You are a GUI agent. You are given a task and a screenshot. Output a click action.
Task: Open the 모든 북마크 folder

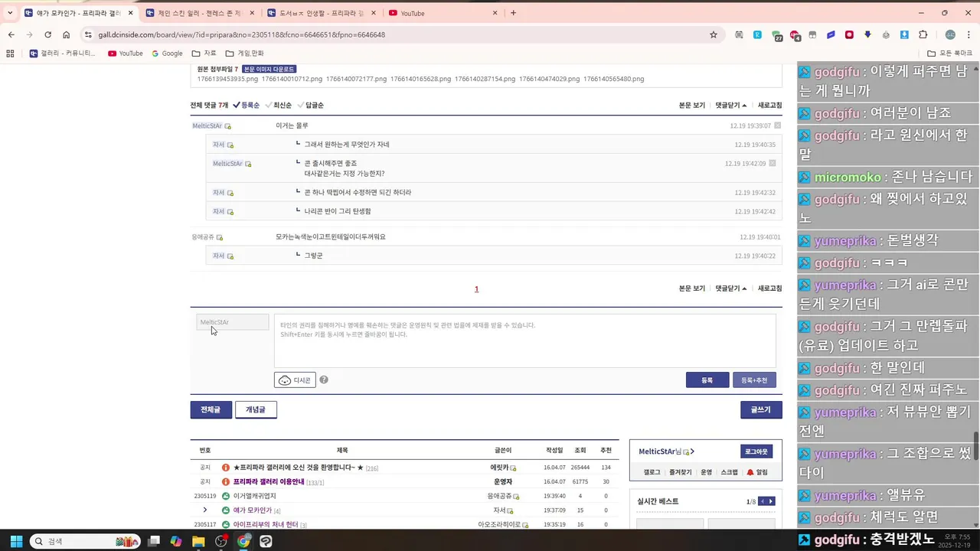pos(949,54)
